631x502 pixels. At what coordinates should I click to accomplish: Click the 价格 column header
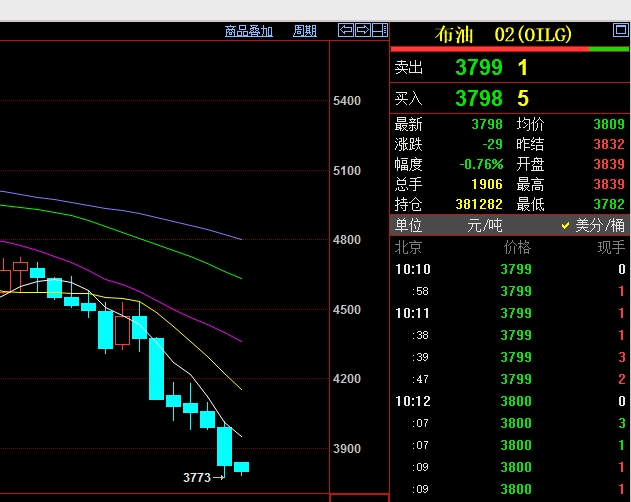(x=517, y=248)
